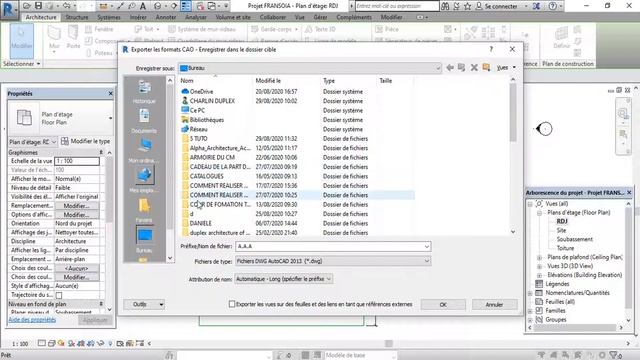Select the CATALOGUES folder in the file list
This screenshot has width=640, height=360.
pyautogui.click(x=207, y=176)
